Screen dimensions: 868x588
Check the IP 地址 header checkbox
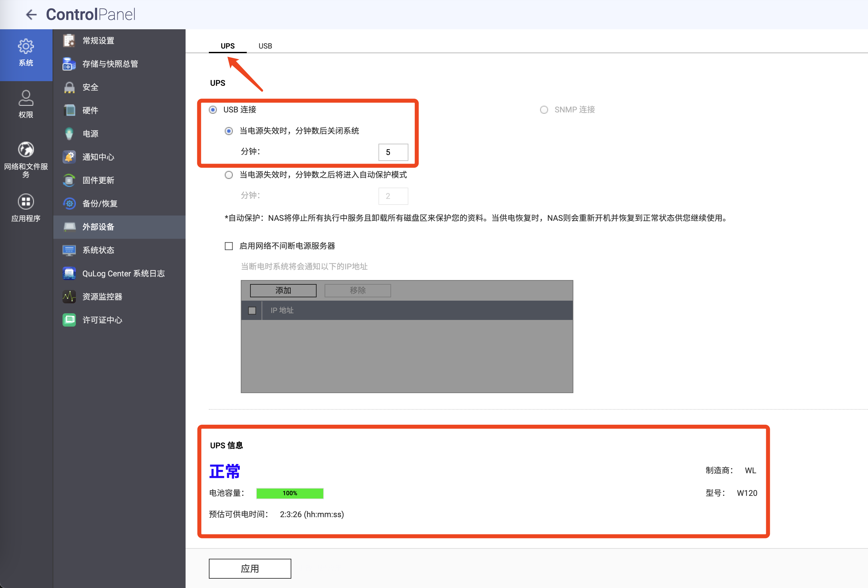[252, 310]
